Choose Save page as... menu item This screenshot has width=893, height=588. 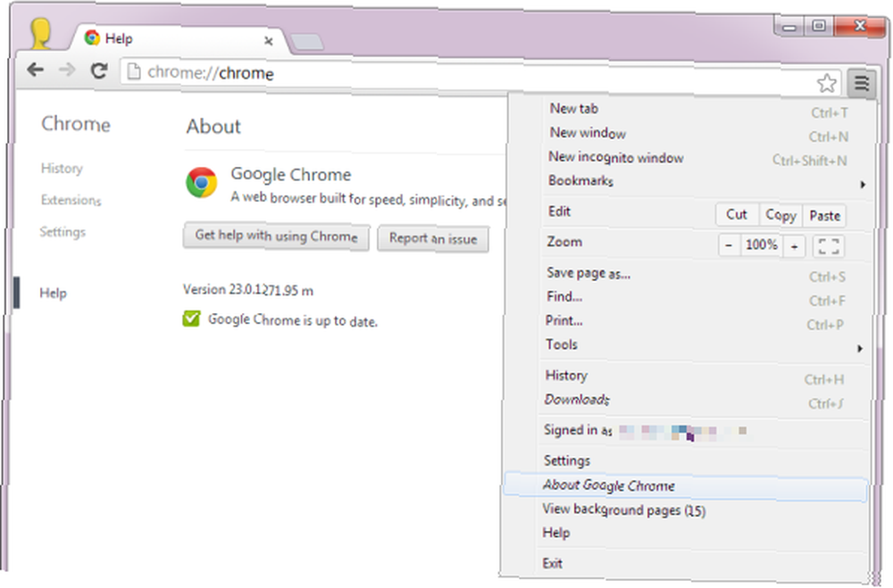coord(704,274)
